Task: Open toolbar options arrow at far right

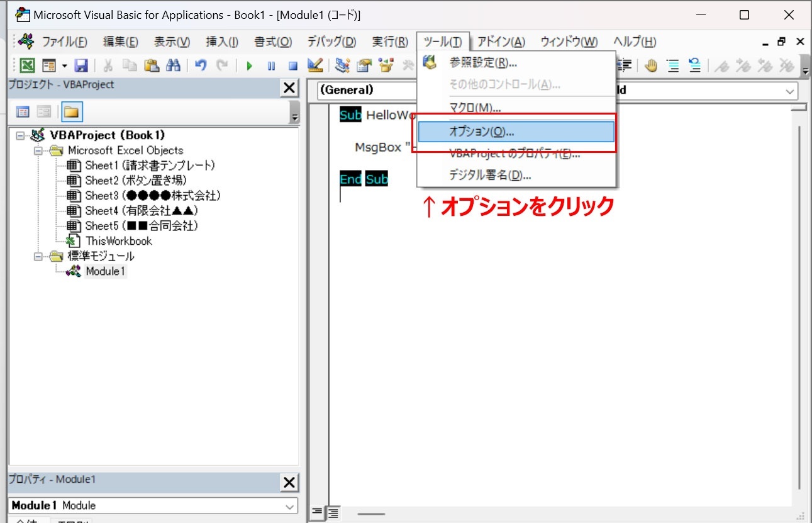Action: [806, 65]
